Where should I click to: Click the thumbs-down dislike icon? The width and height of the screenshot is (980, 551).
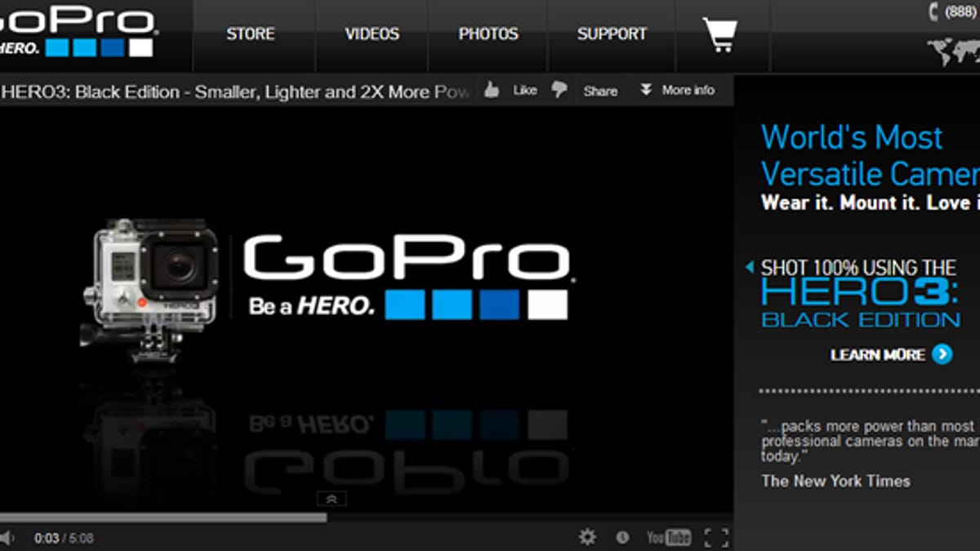(x=559, y=90)
